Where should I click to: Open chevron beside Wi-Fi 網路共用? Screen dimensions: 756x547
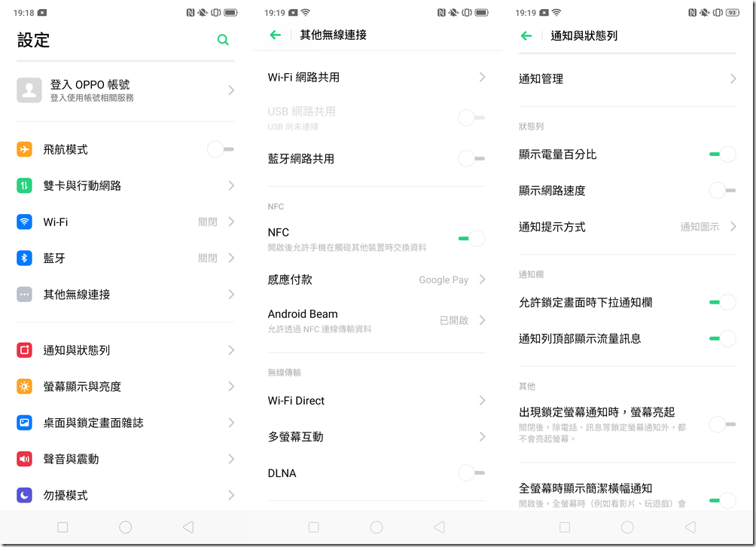click(482, 77)
